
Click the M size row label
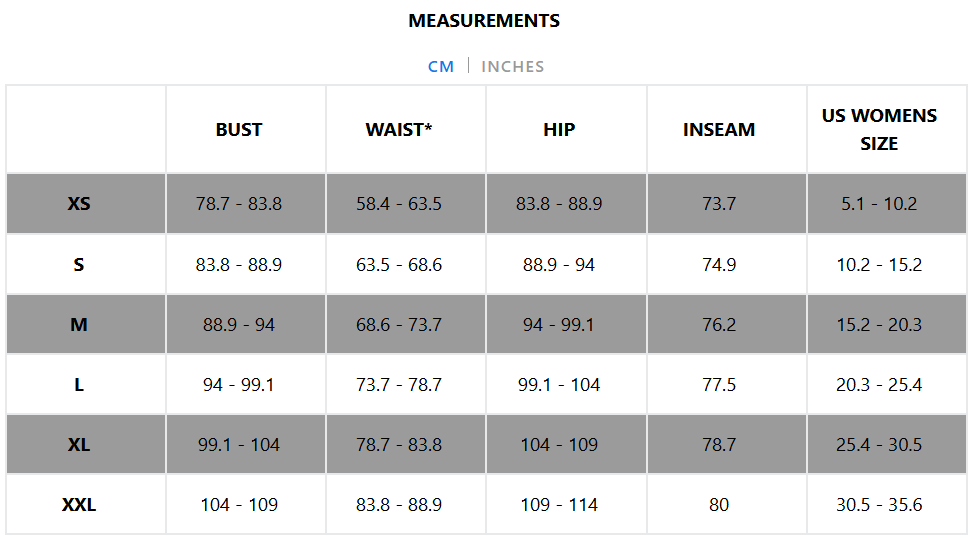pyautogui.click(x=79, y=325)
